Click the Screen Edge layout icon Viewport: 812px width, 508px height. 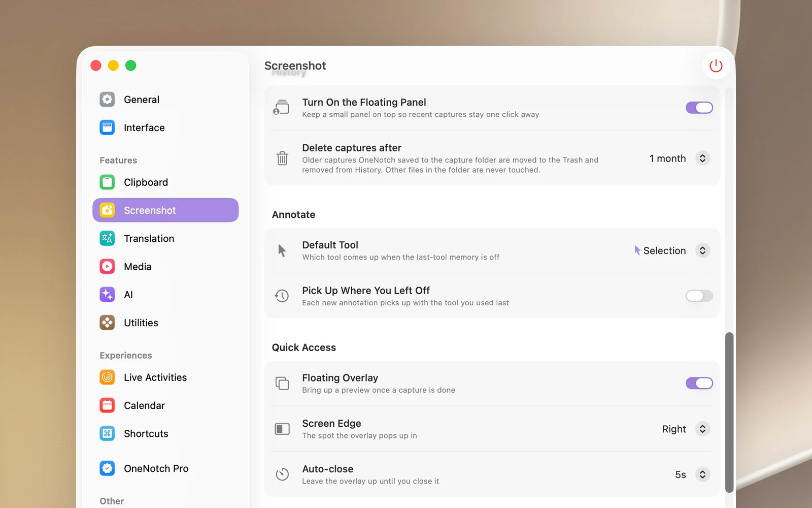pyautogui.click(x=282, y=429)
